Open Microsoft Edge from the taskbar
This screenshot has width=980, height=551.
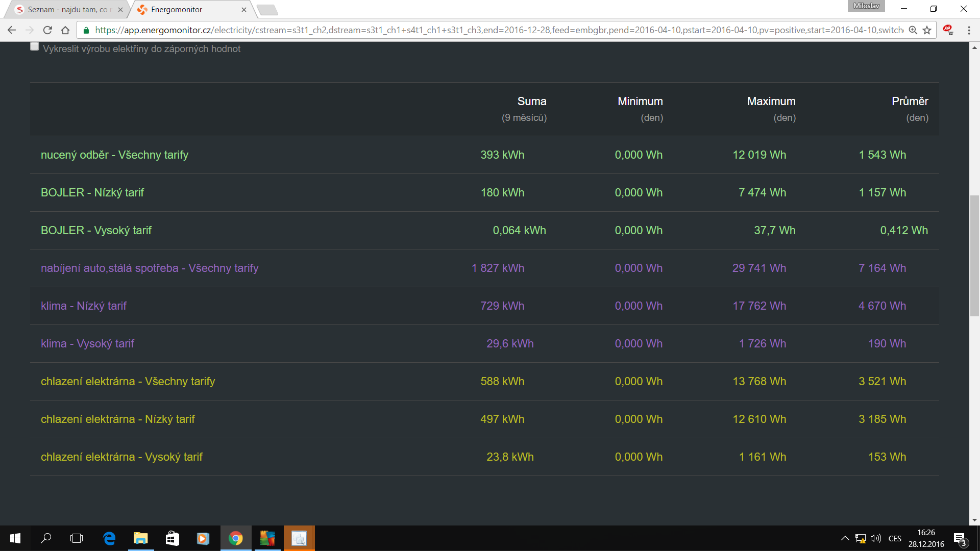(109, 538)
